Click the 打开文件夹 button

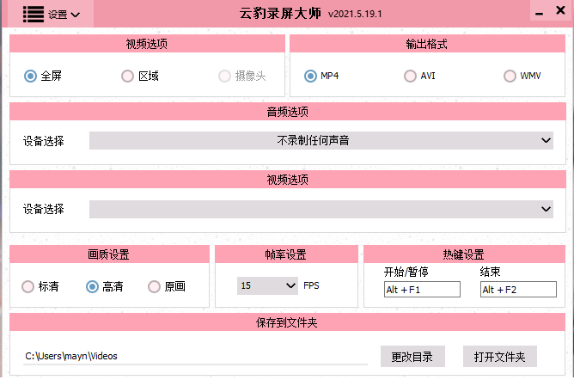[x=500, y=357]
